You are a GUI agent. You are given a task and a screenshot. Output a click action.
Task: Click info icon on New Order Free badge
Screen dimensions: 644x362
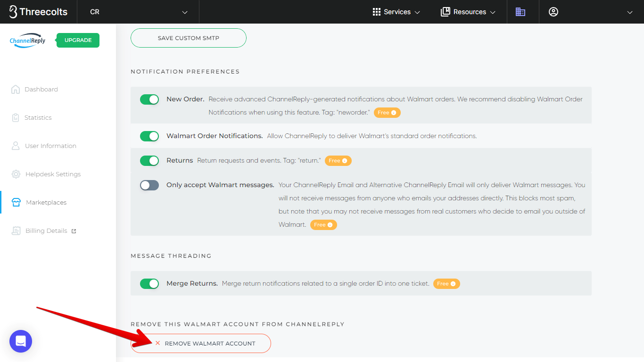(x=394, y=113)
